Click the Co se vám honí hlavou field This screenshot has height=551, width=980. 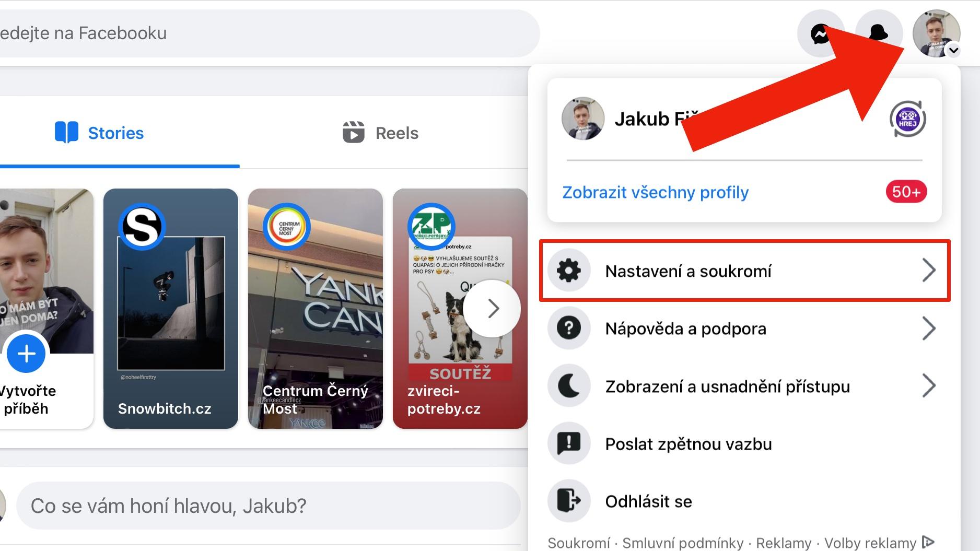point(268,506)
